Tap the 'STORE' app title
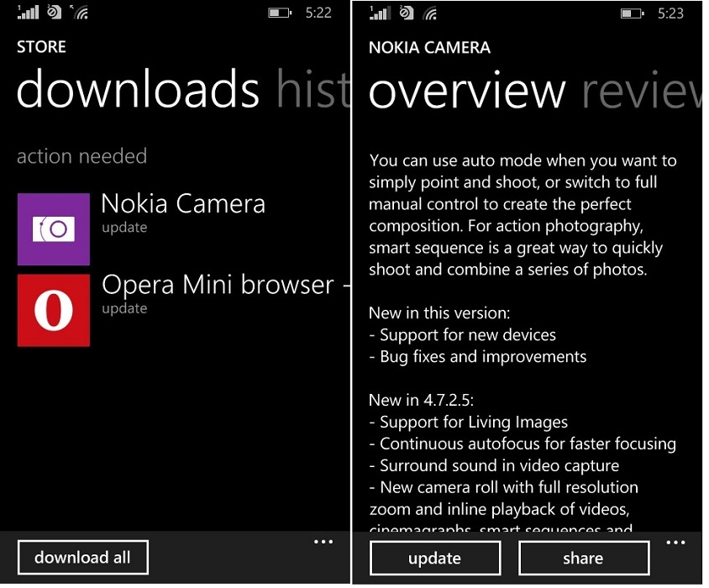 coord(42,47)
